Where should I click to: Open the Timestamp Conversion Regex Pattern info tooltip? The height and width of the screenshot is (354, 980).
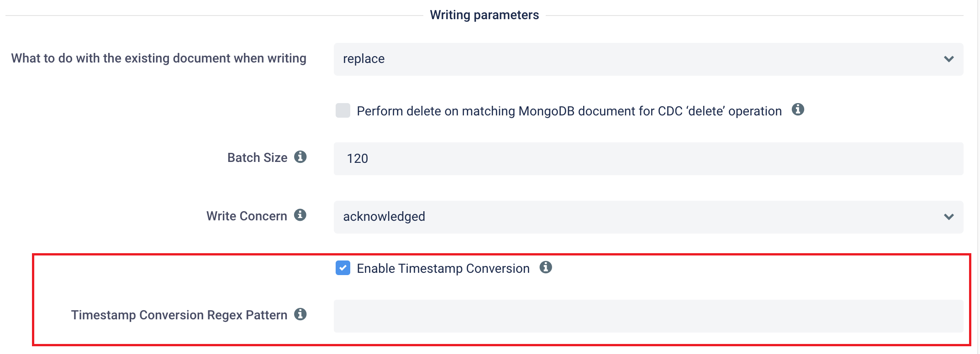point(300,314)
